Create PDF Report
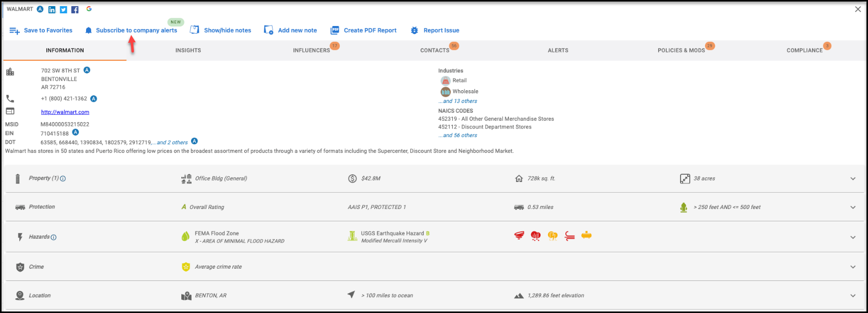 [364, 31]
